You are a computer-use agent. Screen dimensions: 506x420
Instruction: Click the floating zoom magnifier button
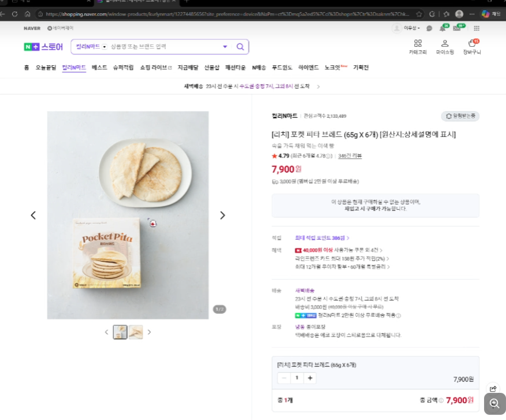coord(494,404)
